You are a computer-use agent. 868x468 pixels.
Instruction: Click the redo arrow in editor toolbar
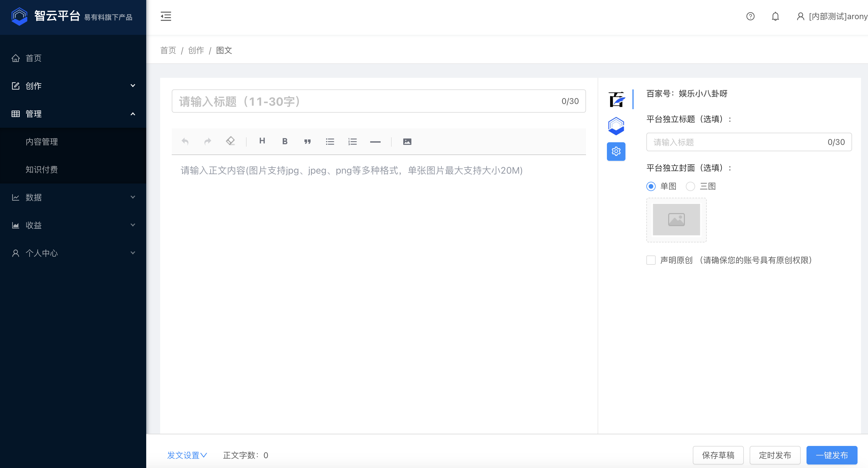[x=207, y=141]
